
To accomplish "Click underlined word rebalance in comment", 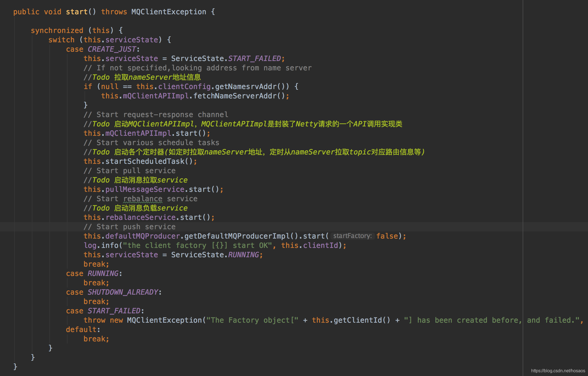I will pyautogui.click(x=143, y=199).
